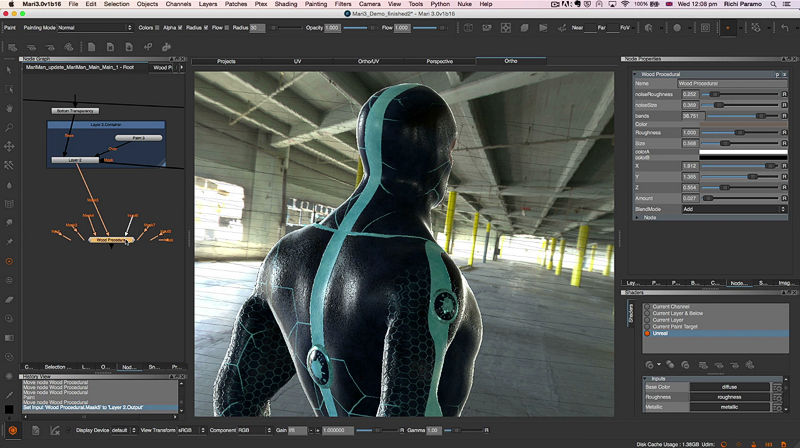
Task: Toggle the Radius checkbox
Action: pyautogui.click(x=206, y=27)
